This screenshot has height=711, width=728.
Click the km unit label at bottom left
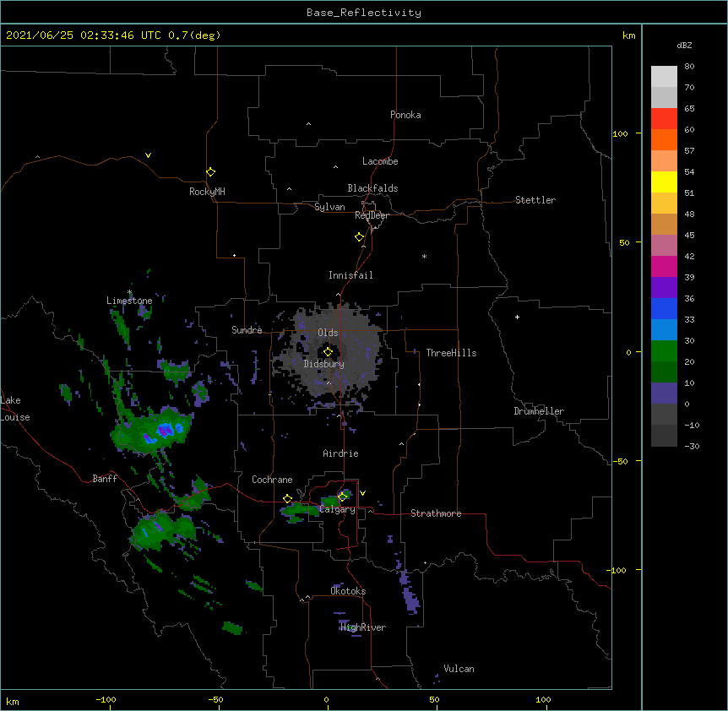[13, 701]
